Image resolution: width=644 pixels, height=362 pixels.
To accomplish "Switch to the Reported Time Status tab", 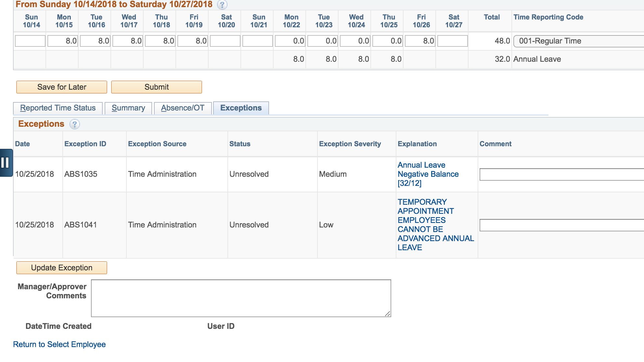I will [57, 108].
